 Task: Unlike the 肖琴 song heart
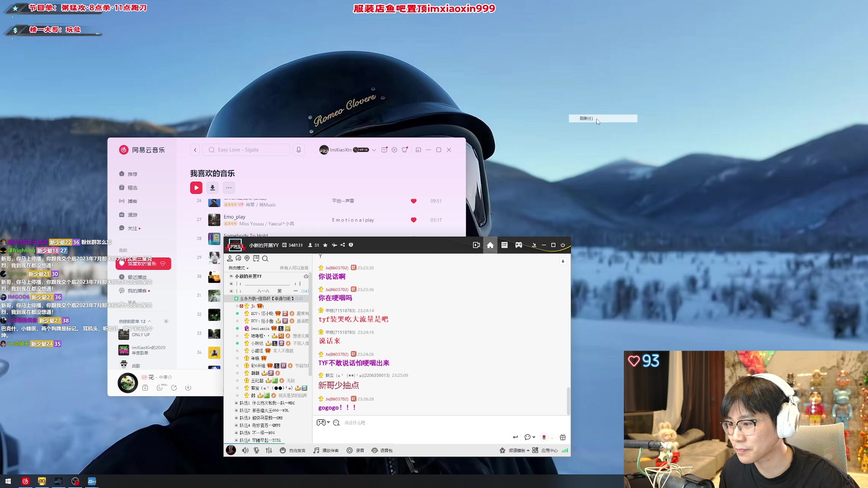413,201
